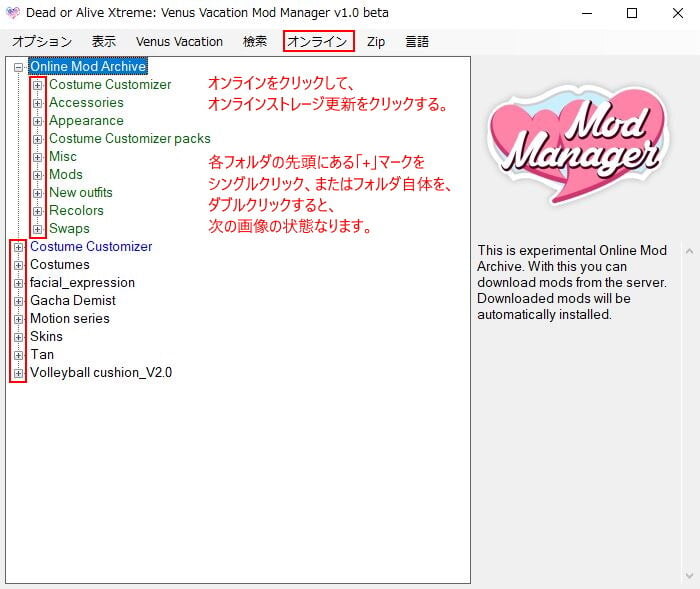The image size is (700, 589).
Task: Open the オプション menu
Action: click(x=42, y=42)
